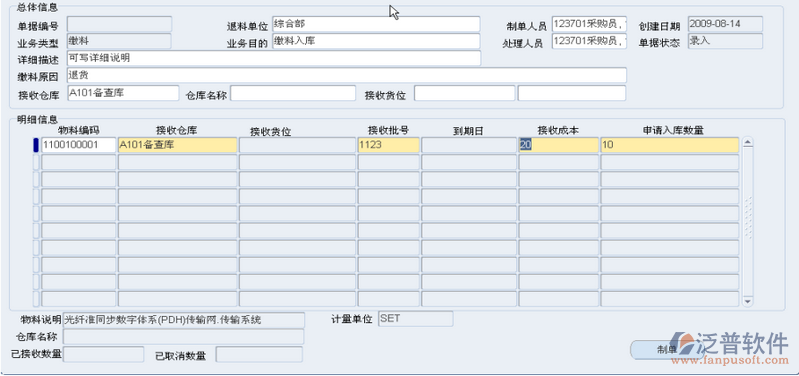Click the 制单人员 field
799x376 pixels.
coord(589,24)
